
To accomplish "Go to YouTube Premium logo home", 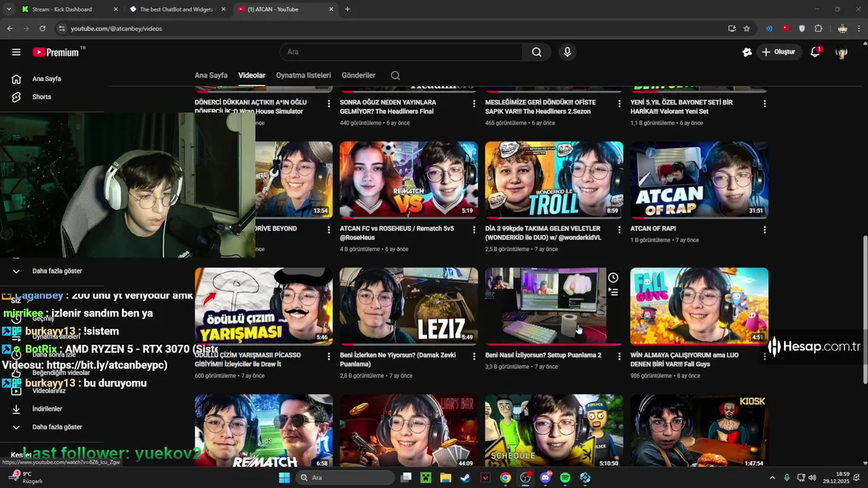I will click(57, 52).
